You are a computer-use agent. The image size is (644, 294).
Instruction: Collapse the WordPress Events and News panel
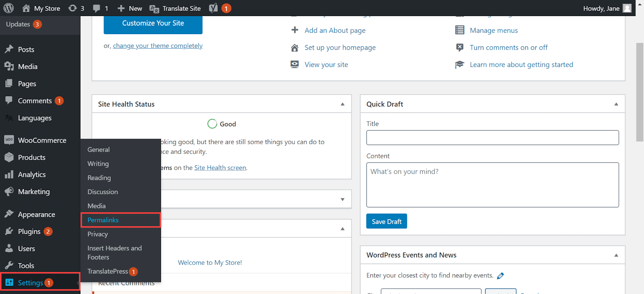(x=616, y=255)
